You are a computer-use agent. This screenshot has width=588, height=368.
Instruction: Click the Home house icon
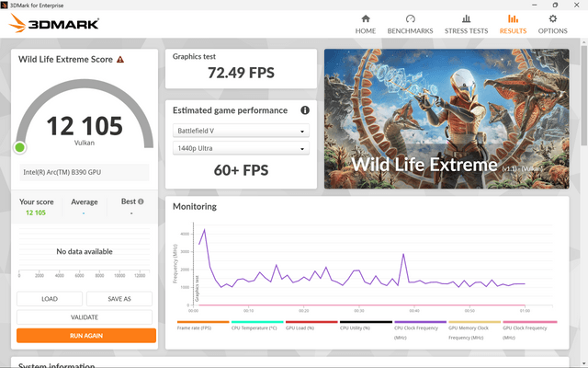click(366, 18)
